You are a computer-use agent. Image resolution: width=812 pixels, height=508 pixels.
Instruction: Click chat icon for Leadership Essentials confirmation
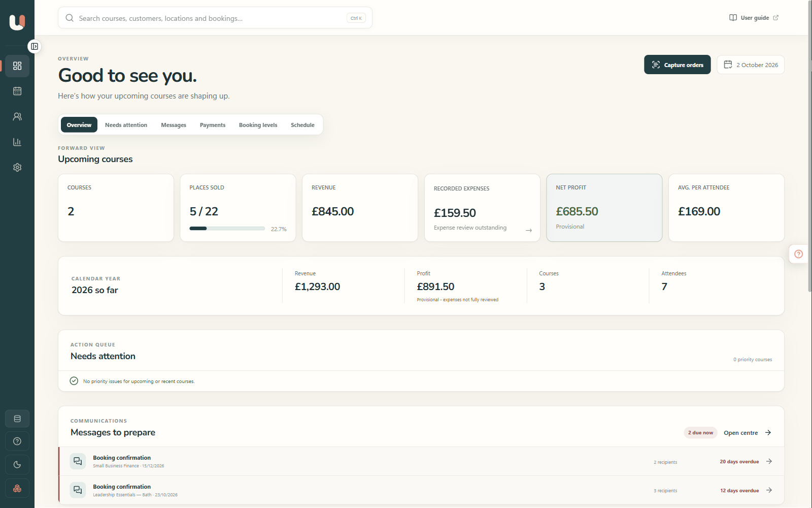point(78,490)
